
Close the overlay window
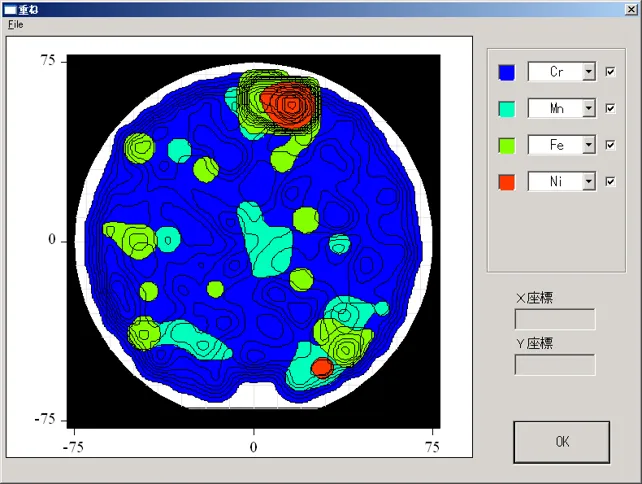629,8
